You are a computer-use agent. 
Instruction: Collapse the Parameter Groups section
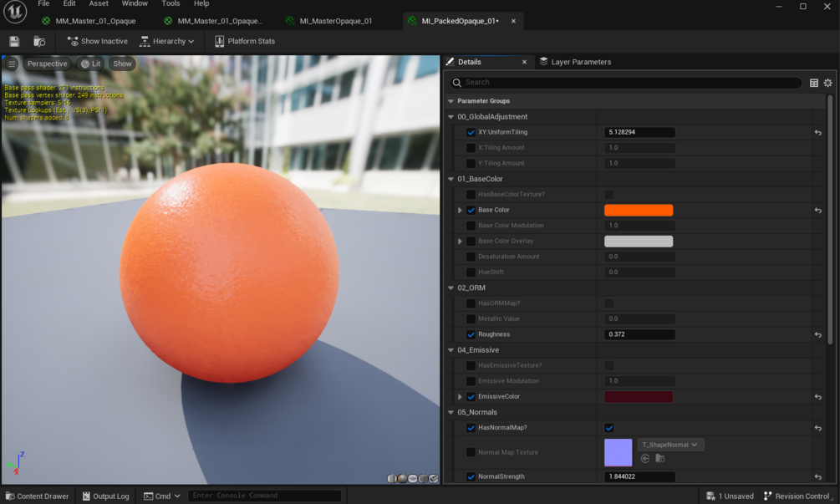click(451, 101)
